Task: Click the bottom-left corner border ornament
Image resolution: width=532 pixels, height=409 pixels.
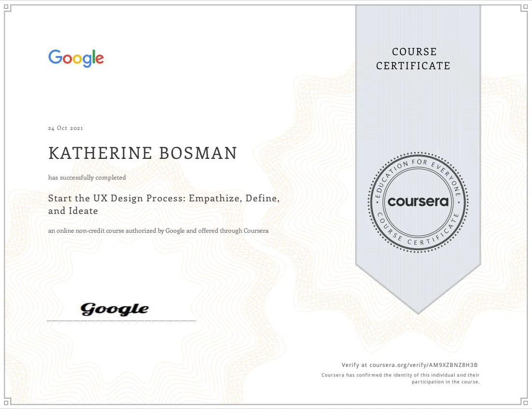Action: coord(7,402)
